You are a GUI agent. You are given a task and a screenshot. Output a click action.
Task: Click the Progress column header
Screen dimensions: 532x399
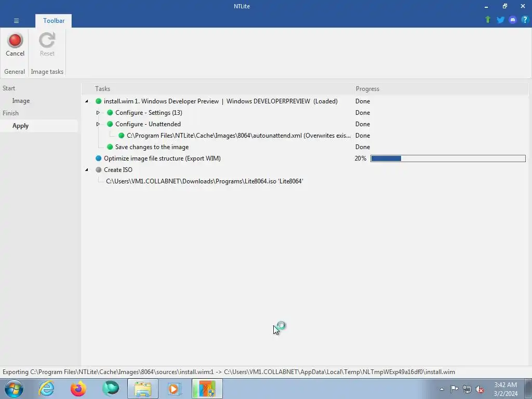367,88
